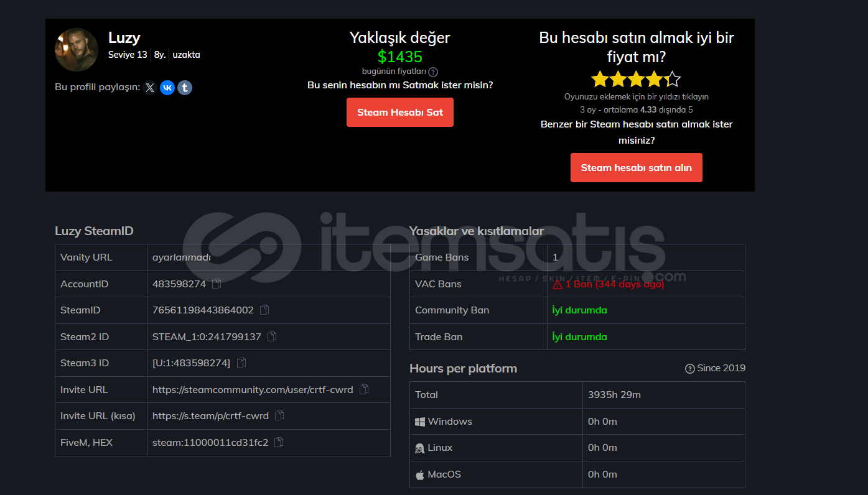This screenshot has width=868, height=495.
Task: Click the Steam hesabı satın alın button
Action: coord(637,168)
